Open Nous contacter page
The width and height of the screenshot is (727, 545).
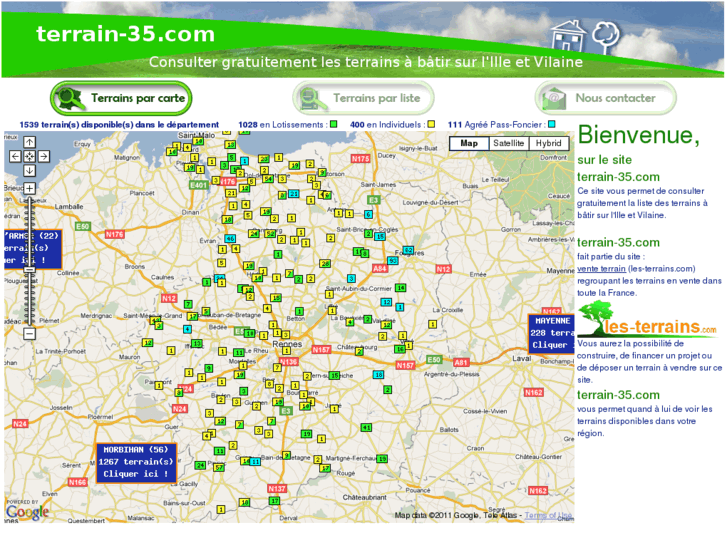coord(606,98)
